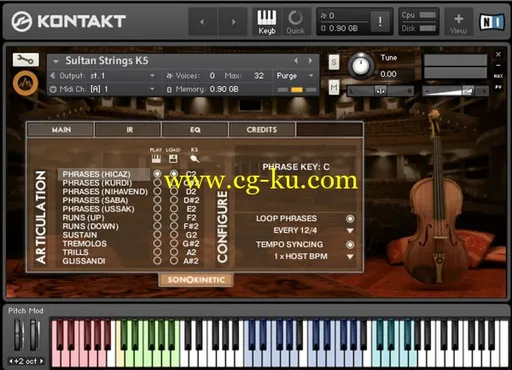Image resolution: width=512 pixels, height=370 pixels.
Task: Open instrument edit mode with the wrench icon
Action: 26,60
